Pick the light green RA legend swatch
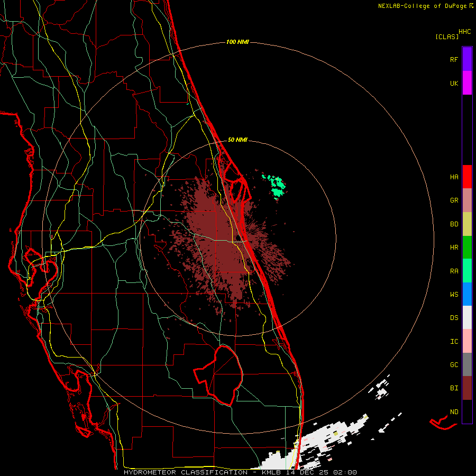This screenshot has height=476, width=476. click(467, 271)
